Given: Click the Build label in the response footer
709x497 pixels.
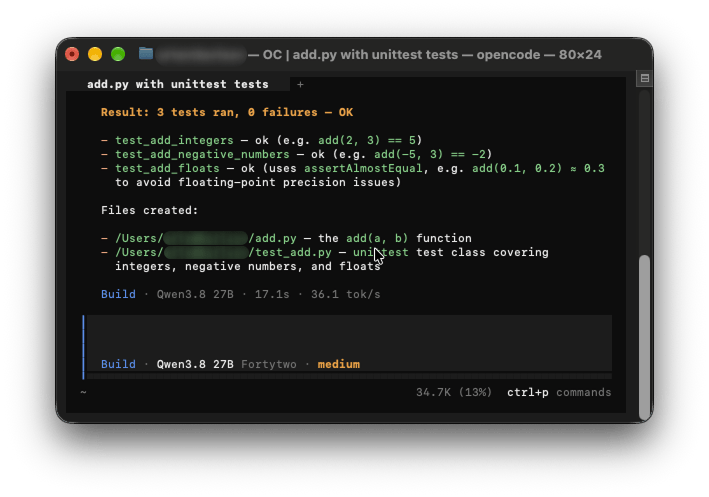Looking at the screenshot, I should click(118, 294).
